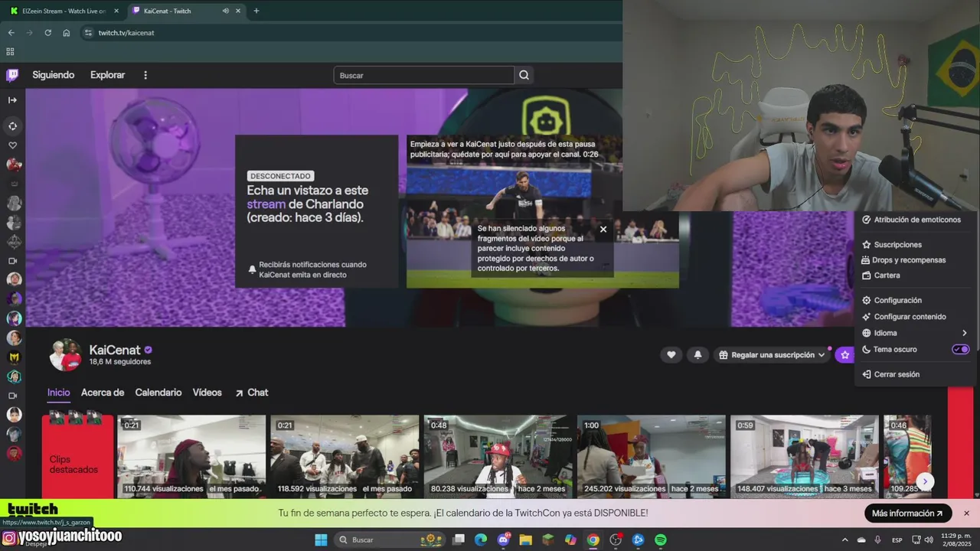Open the browser apps grid icon

tap(10, 52)
